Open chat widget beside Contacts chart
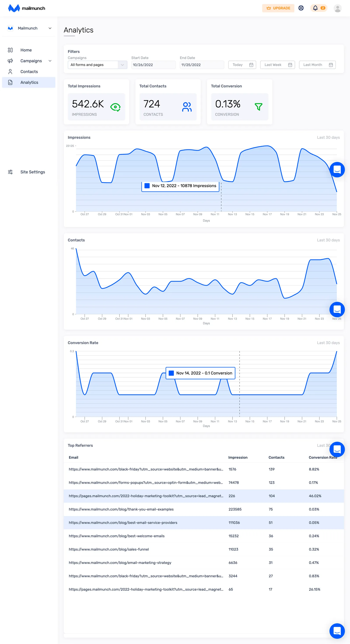Image resolution: width=350 pixels, height=644 pixels. tap(337, 309)
